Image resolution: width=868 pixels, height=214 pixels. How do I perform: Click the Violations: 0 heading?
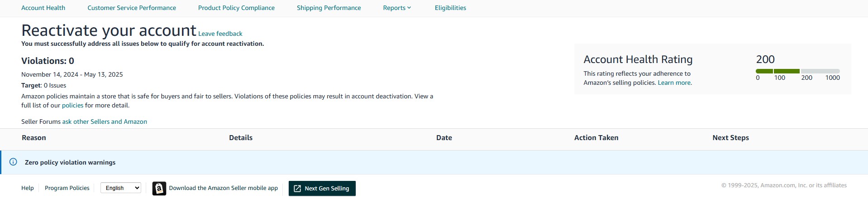point(48,61)
